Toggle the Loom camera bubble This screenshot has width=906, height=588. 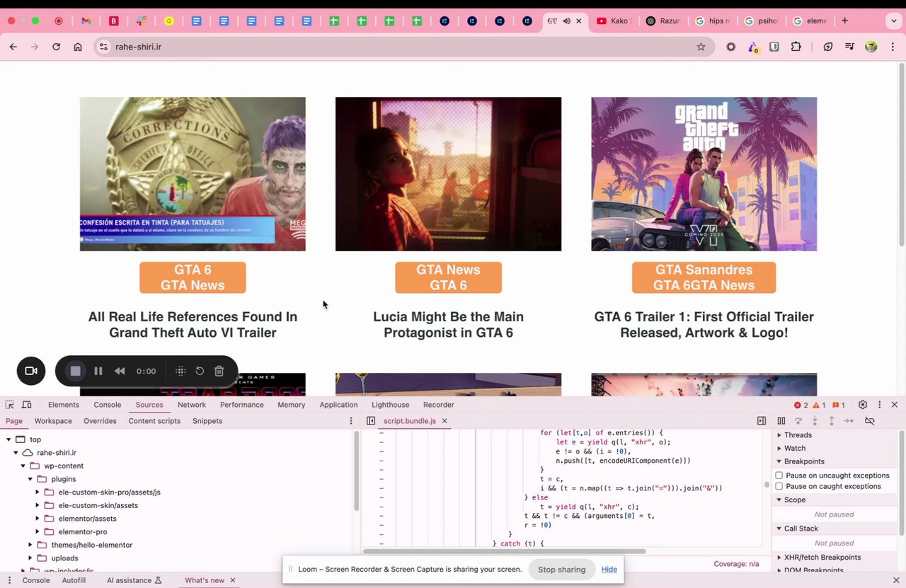[31, 371]
